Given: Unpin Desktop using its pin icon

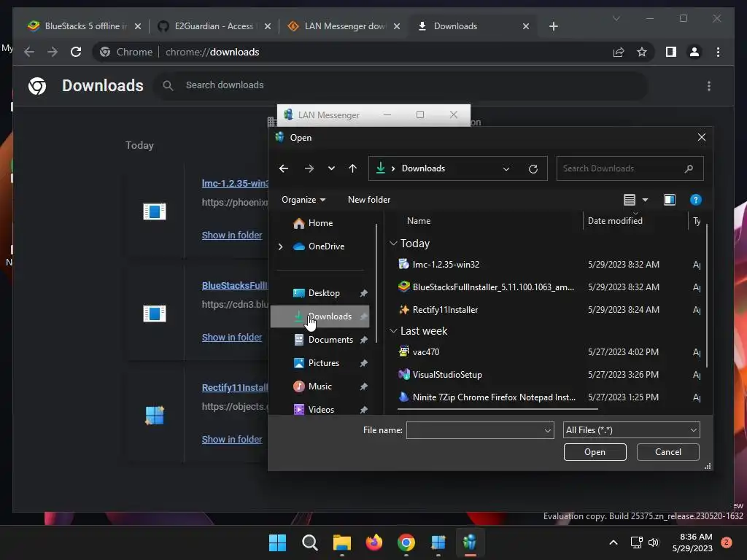Looking at the screenshot, I should pos(363,293).
